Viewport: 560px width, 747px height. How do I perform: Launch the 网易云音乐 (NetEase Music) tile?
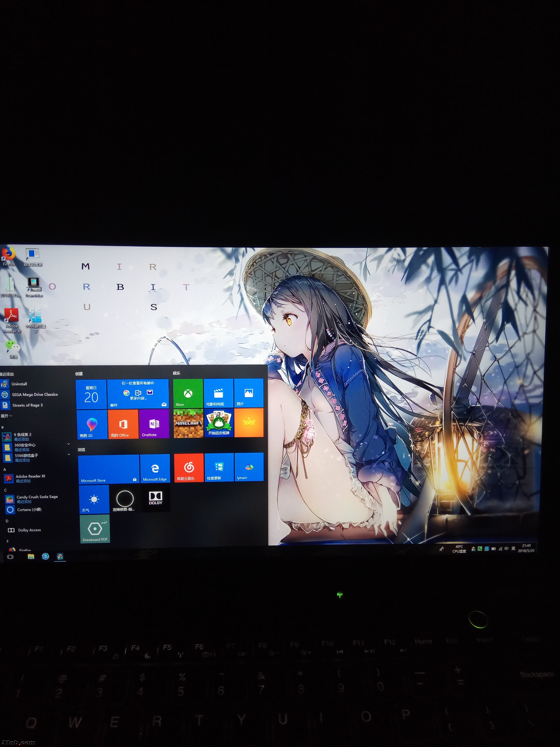click(189, 468)
